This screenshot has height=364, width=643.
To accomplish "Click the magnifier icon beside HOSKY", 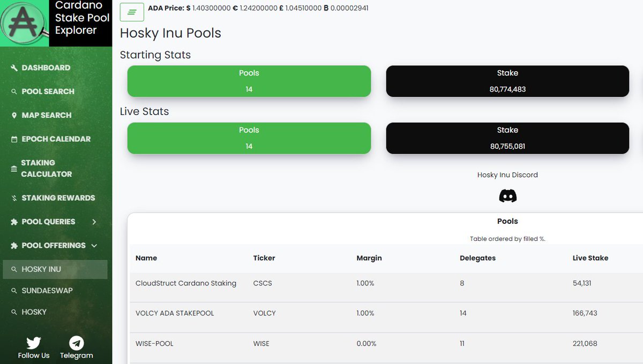I will [x=14, y=312].
